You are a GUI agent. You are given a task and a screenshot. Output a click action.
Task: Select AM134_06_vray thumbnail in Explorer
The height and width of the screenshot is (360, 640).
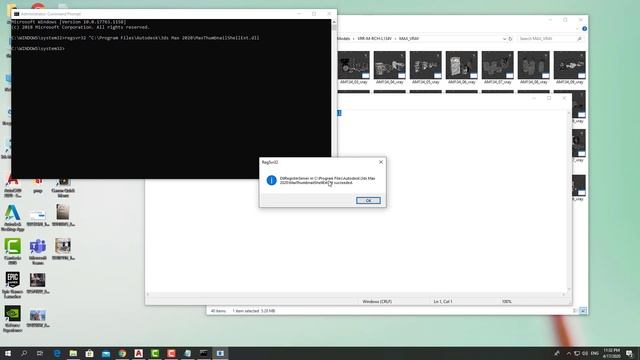462,68
